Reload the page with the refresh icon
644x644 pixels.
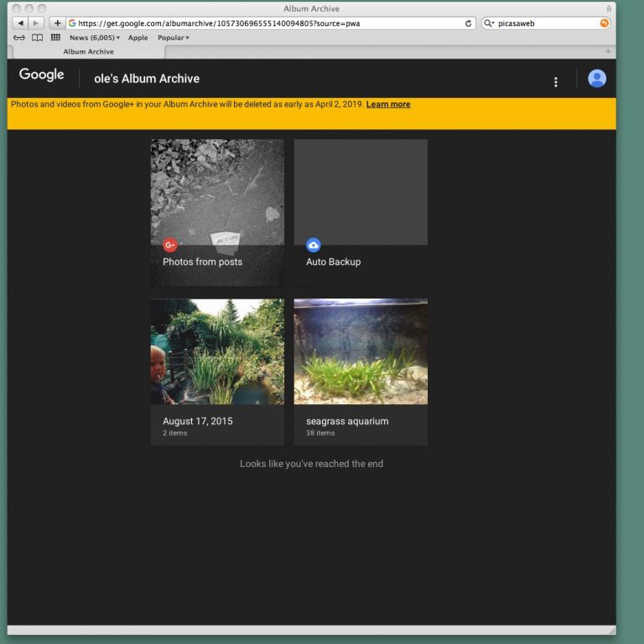point(469,23)
